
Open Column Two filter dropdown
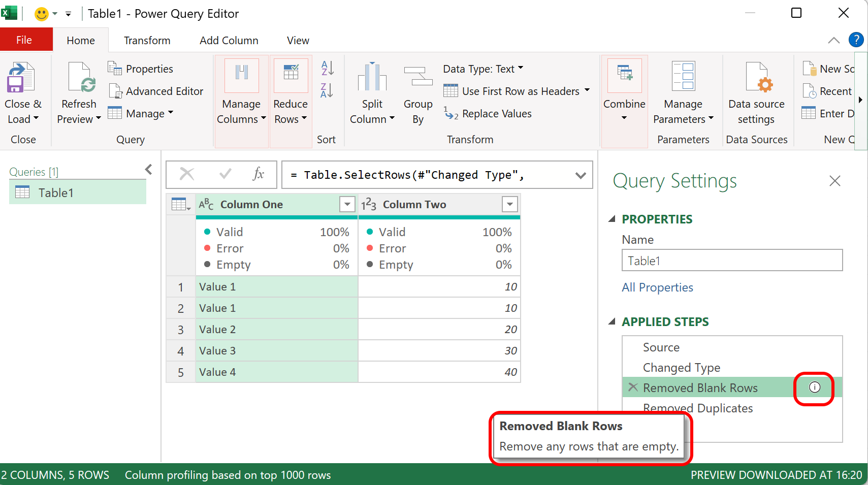click(510, 205)
